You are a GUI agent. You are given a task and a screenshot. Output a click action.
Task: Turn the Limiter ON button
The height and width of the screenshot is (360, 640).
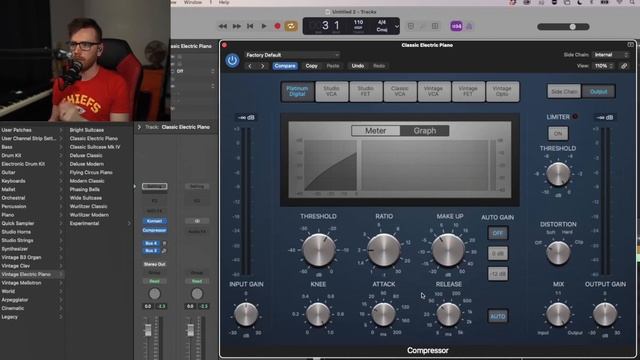(x=558, y=133)
